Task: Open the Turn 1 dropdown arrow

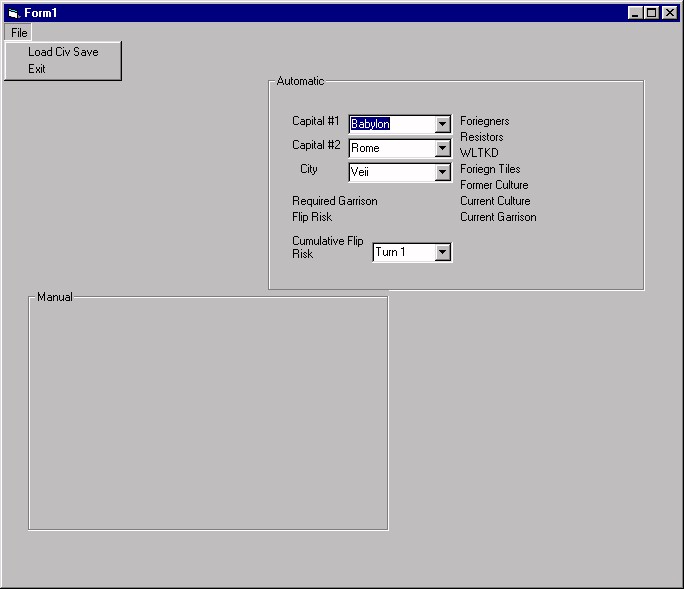Action: point(442,252)
